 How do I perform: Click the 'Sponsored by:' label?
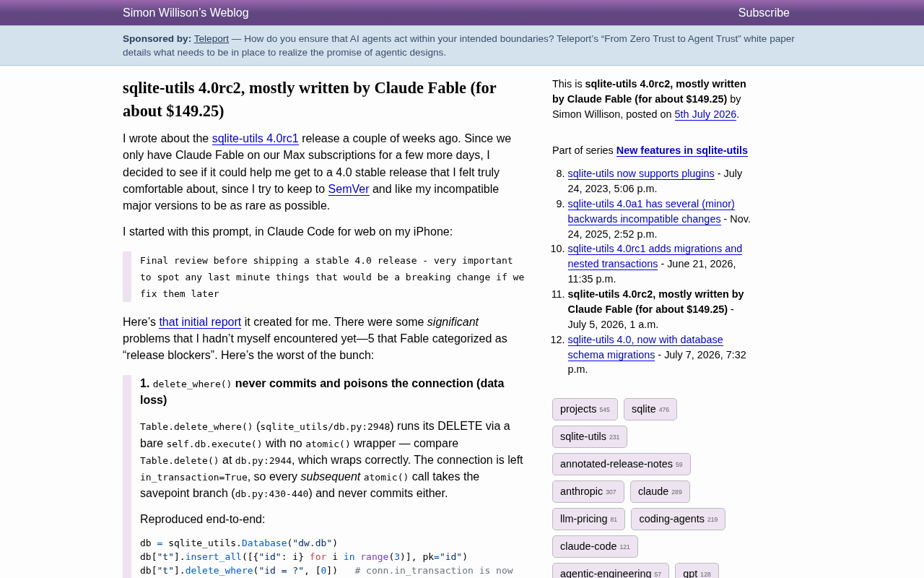click(x=157, y=39)
